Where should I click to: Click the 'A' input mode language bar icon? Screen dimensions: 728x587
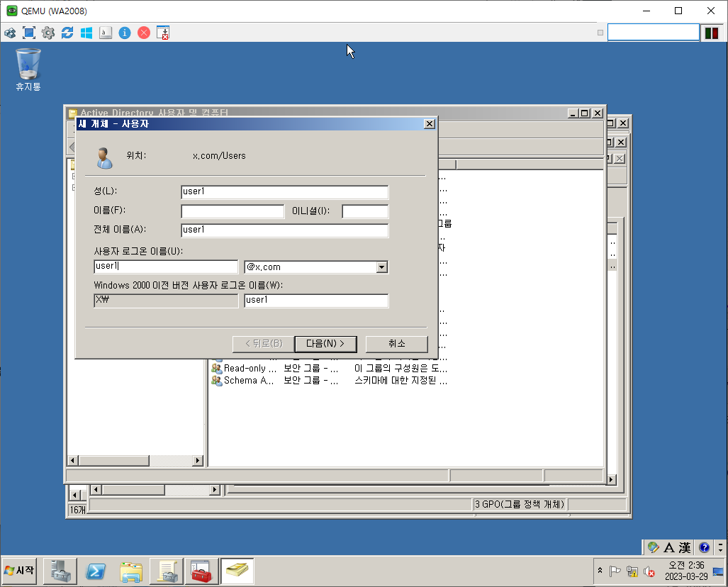669,547
